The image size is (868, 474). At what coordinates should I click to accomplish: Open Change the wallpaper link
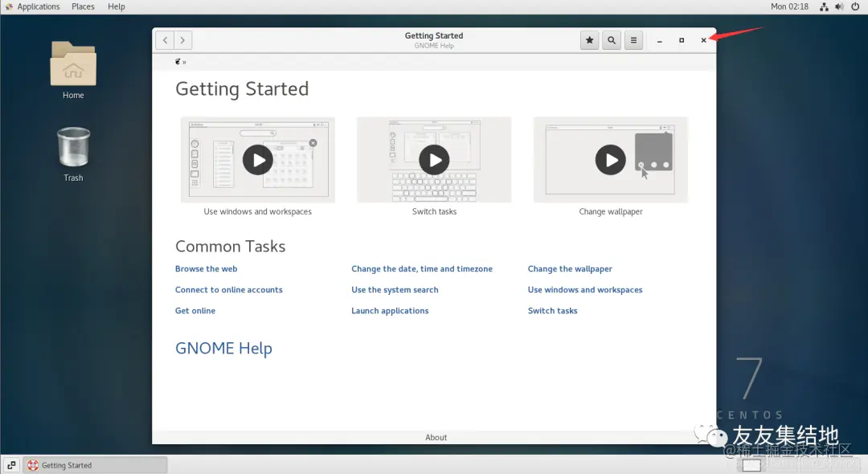[570, 269]
